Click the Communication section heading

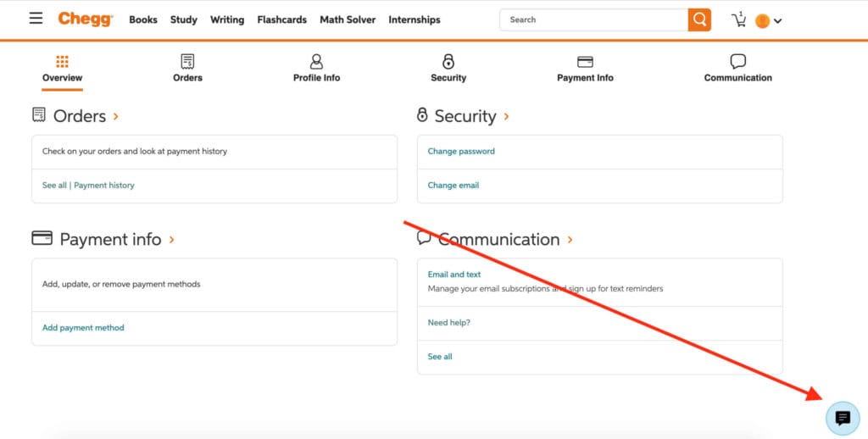pyautogui.click(x=499, y=239)
